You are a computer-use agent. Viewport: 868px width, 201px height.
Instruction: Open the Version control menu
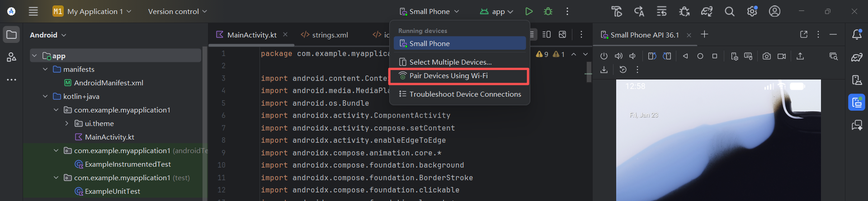[177, 11]
